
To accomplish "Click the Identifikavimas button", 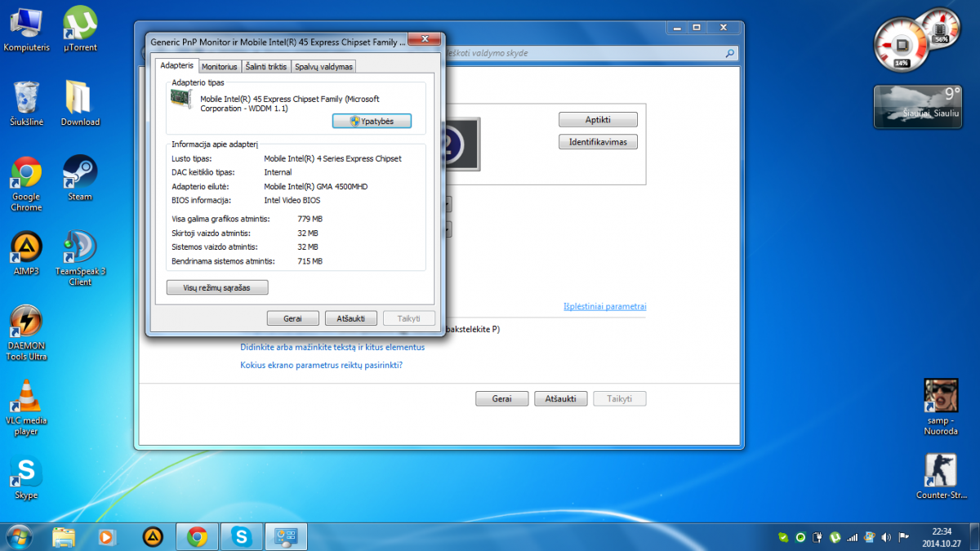I will coord(598,142).
